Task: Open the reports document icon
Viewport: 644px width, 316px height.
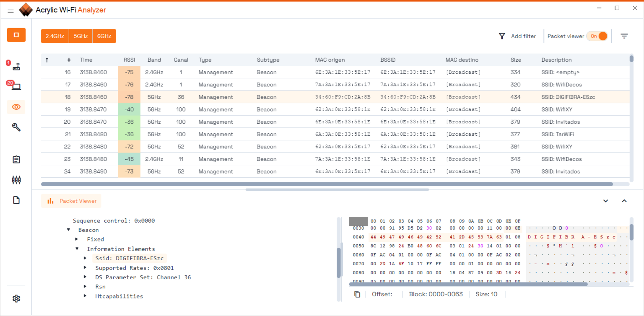Action: pos(16,200)
